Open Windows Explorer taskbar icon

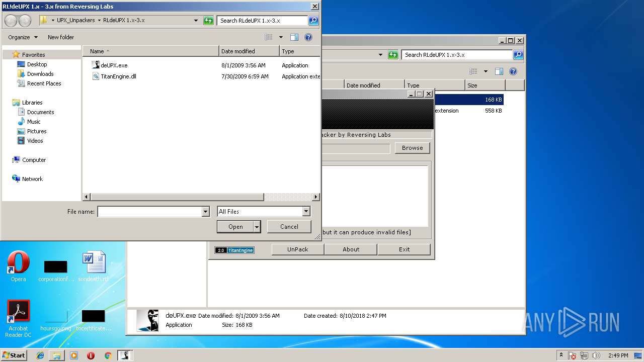[57, 355]
